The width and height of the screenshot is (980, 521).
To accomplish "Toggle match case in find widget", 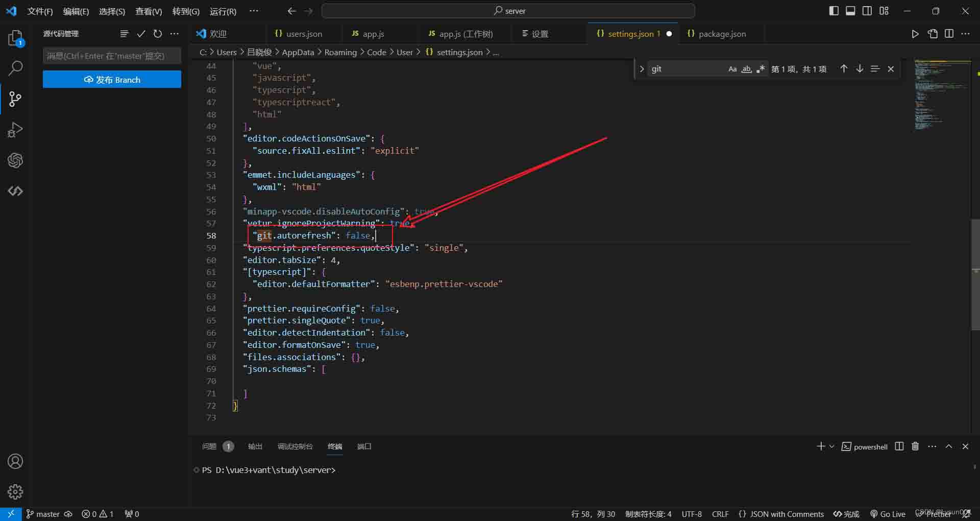I will pyautogui.click(x=732, y=69).
